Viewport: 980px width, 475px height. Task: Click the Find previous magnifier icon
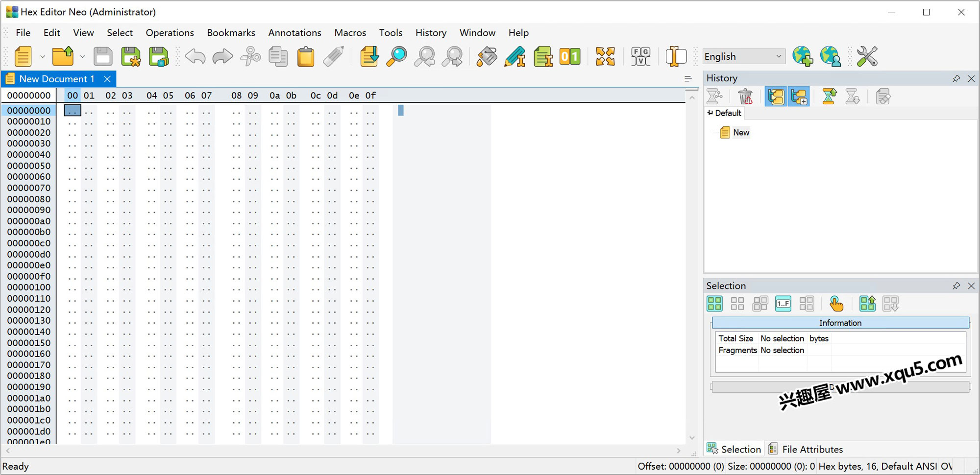[x=424, y=56]
